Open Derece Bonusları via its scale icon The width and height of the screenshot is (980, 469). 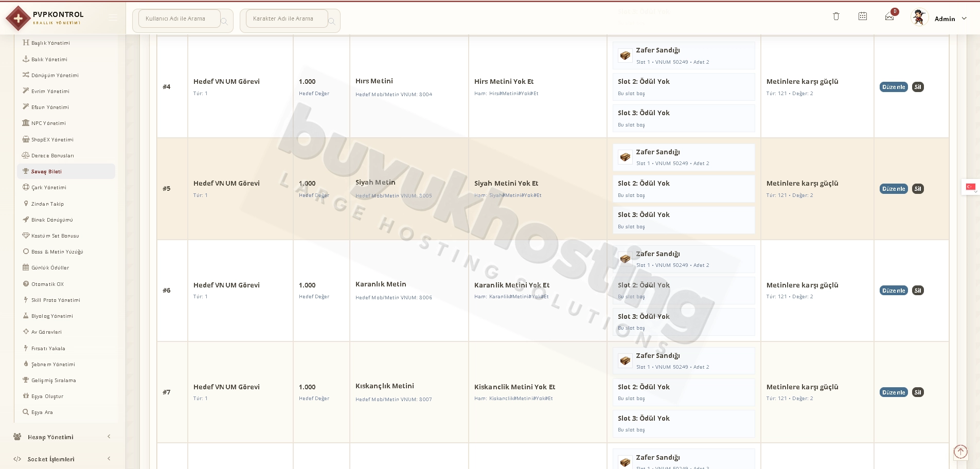pos(26,155)
